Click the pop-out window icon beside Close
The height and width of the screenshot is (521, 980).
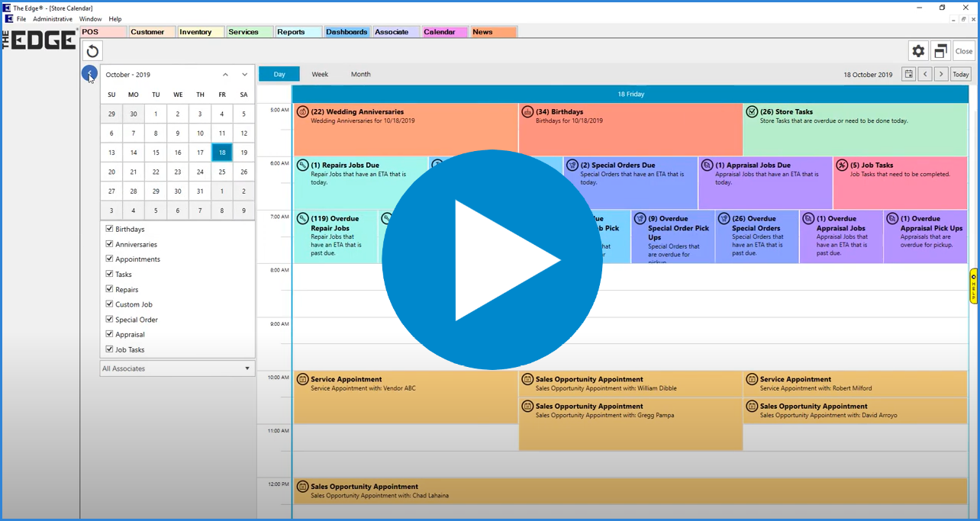(940, 51)
